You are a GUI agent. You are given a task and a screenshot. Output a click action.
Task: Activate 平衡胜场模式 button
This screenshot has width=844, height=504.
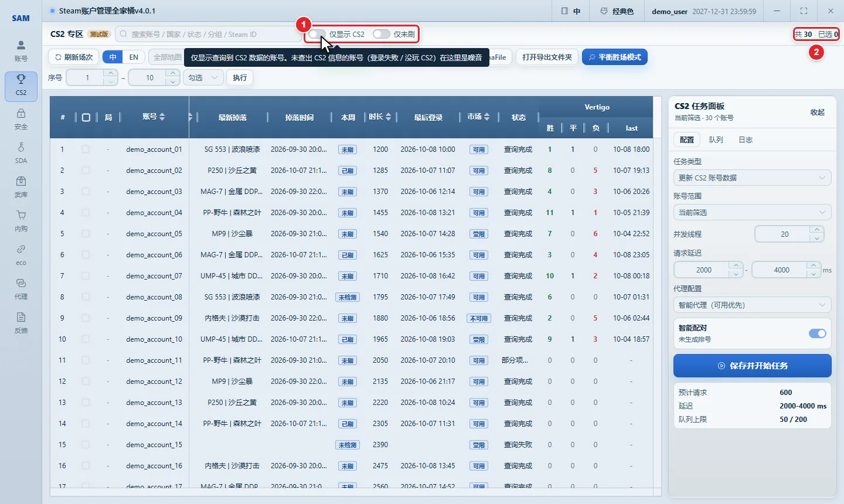tap(615, 57)
